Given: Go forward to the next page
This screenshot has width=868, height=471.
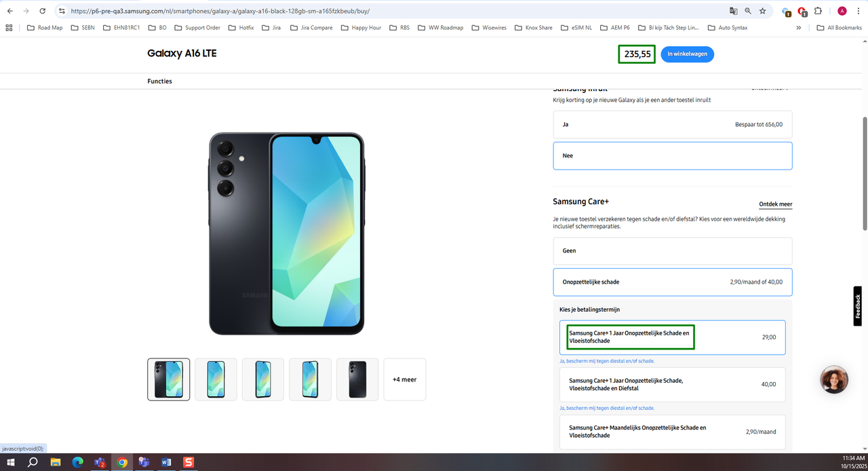Looking at the screenshot, I should 26,11.
